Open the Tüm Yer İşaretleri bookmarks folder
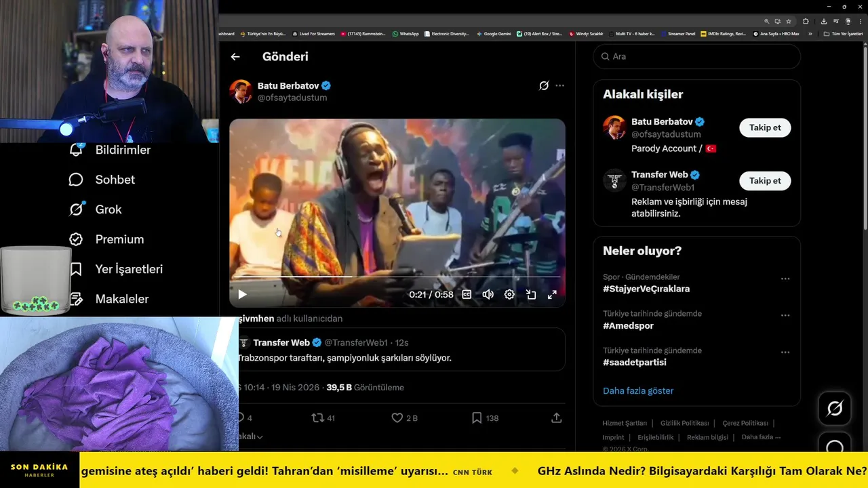868x488 pixels. (x=843, y=34)
